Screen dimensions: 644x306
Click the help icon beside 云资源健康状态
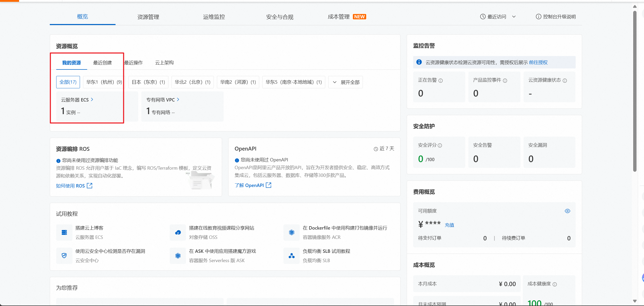click(565, 81)
